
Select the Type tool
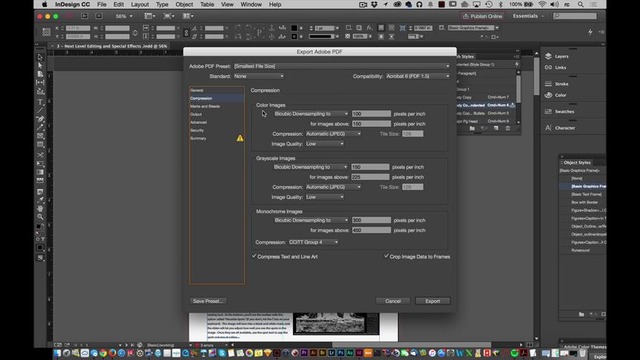click(x=40, y=102)
